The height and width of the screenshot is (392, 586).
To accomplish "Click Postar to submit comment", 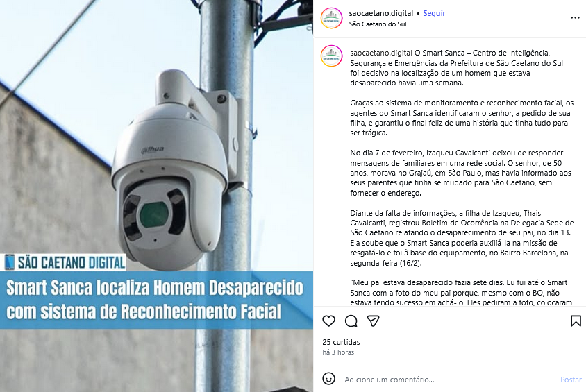I will tap(571, 380).
